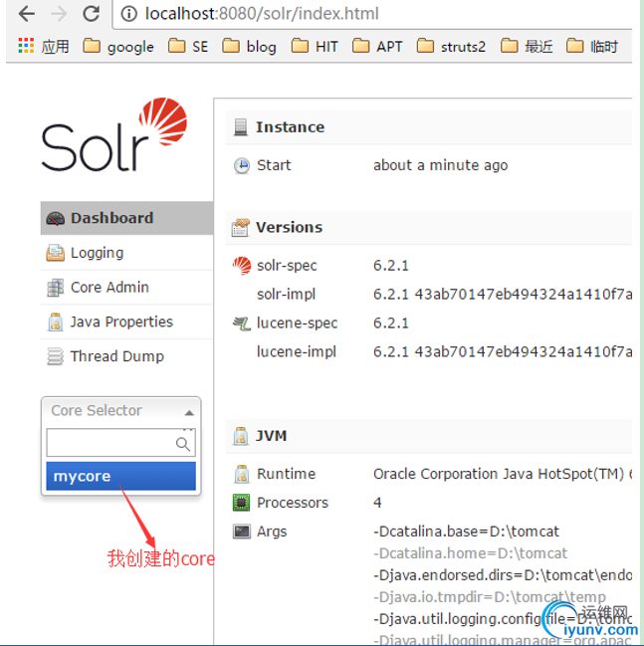The image size is (644, 646).
Task: Click the lucene-spec Lucene icon
Action: coord(242,323)
